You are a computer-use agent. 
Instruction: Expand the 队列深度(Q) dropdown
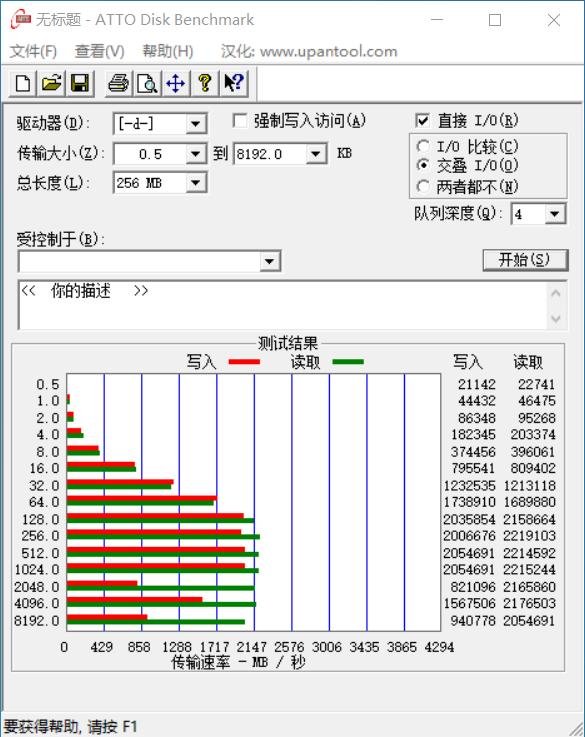555,214
